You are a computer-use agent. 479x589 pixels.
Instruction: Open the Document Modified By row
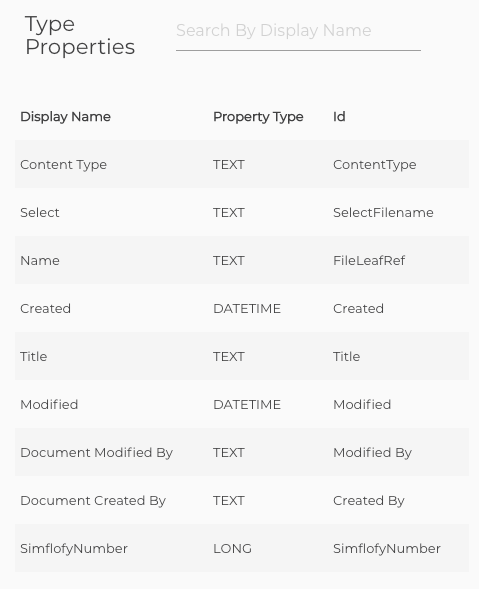[242, 452]
